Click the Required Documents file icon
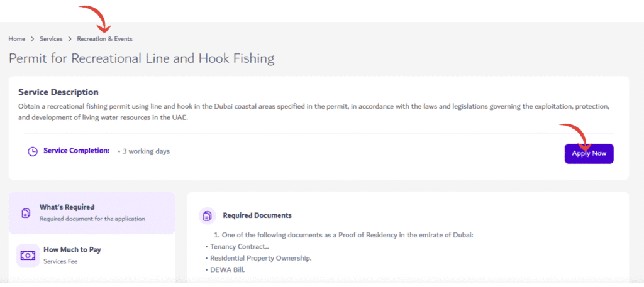Viewport: 644px width, 287px height. (207, 215)
